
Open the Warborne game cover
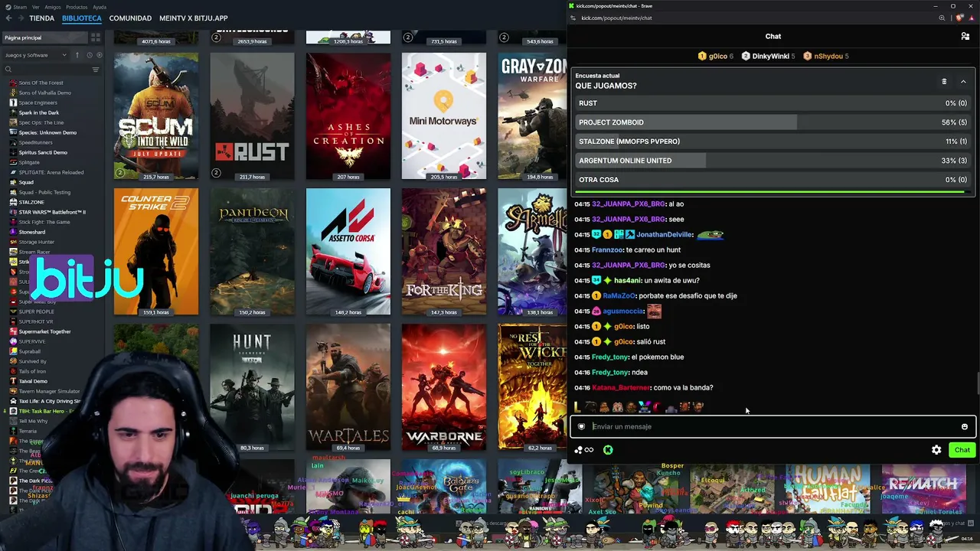click(444, 387)
